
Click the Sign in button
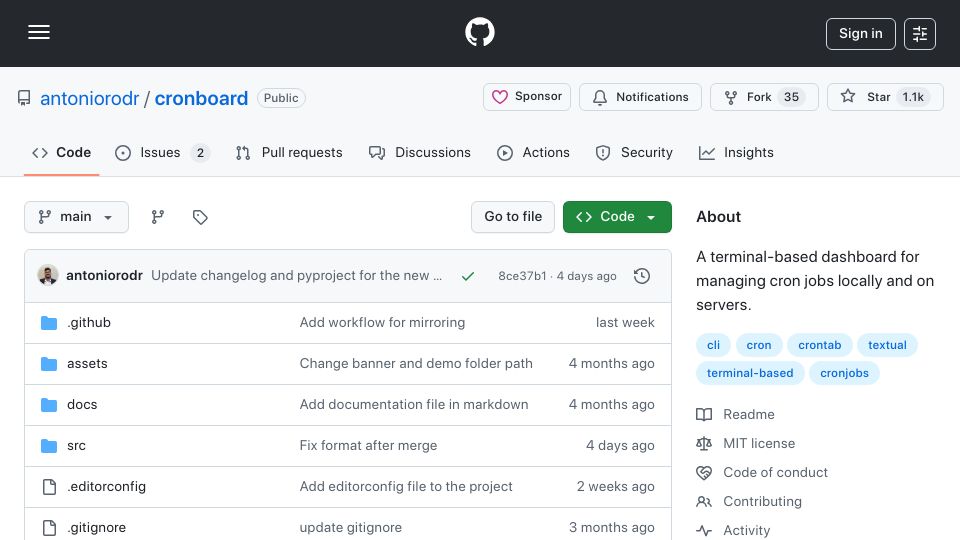(x=860, y=34)
